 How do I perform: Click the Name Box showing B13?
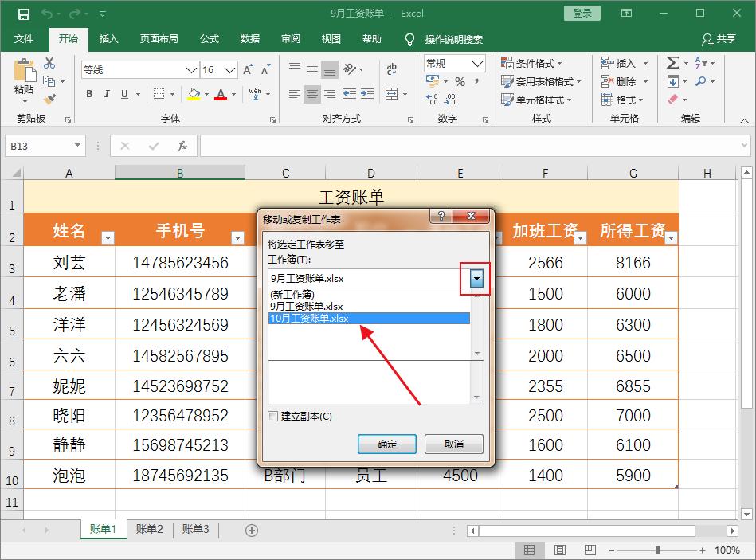37,146
